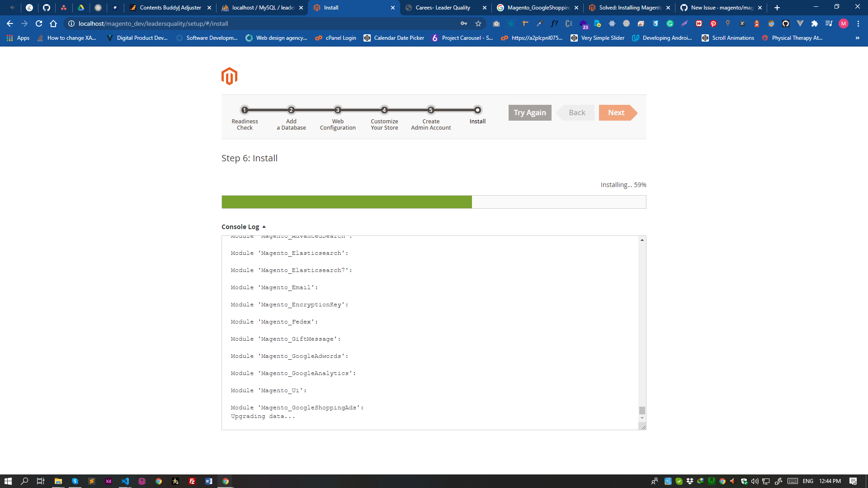Open Adobe XD from the taskbar

click(108, 481)
